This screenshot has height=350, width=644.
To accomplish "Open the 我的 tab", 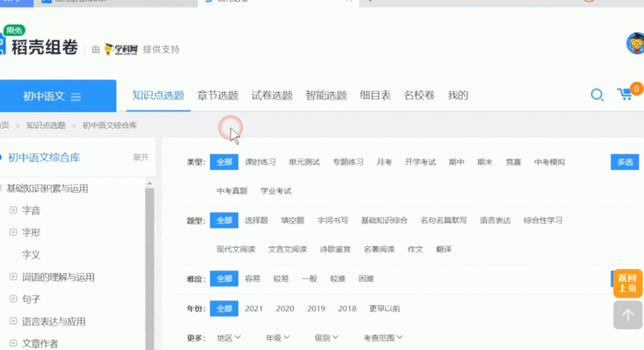I will tap(458, 96).
